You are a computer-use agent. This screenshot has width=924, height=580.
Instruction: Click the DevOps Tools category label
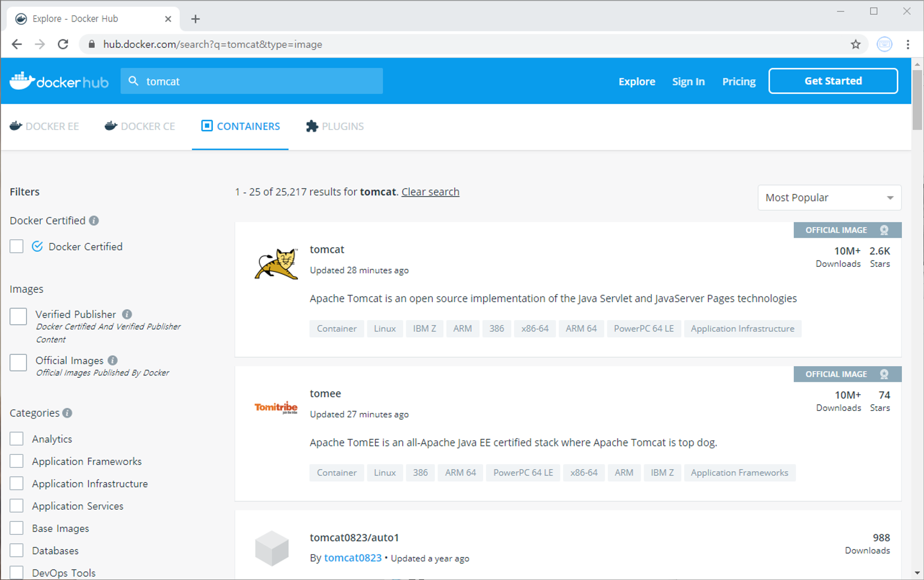[64, 573]
